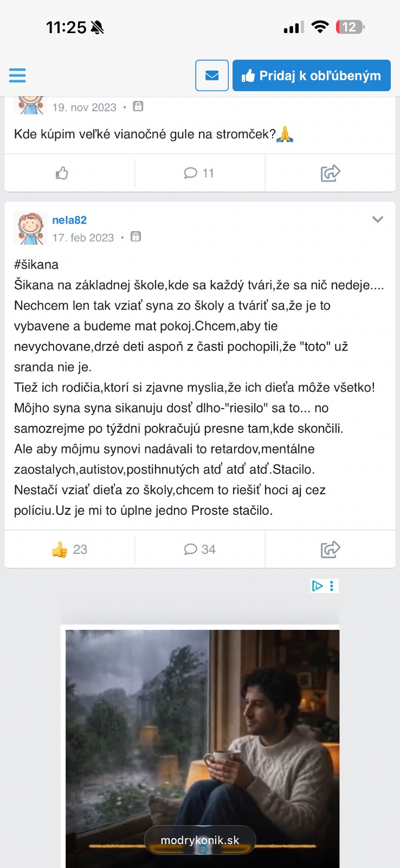Open the nela82 profile link
Screen dimensions: 400x868
pos(69,220)
